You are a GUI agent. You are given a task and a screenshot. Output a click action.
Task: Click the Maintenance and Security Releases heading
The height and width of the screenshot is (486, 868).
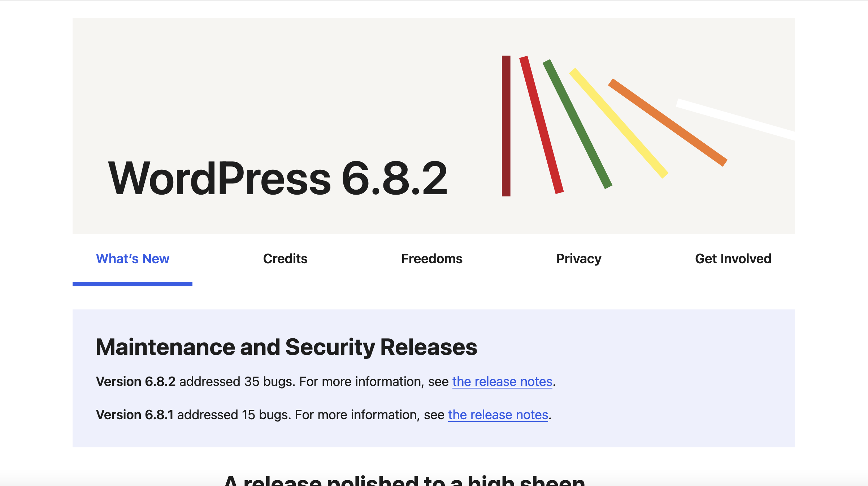(x=287, y=347)
